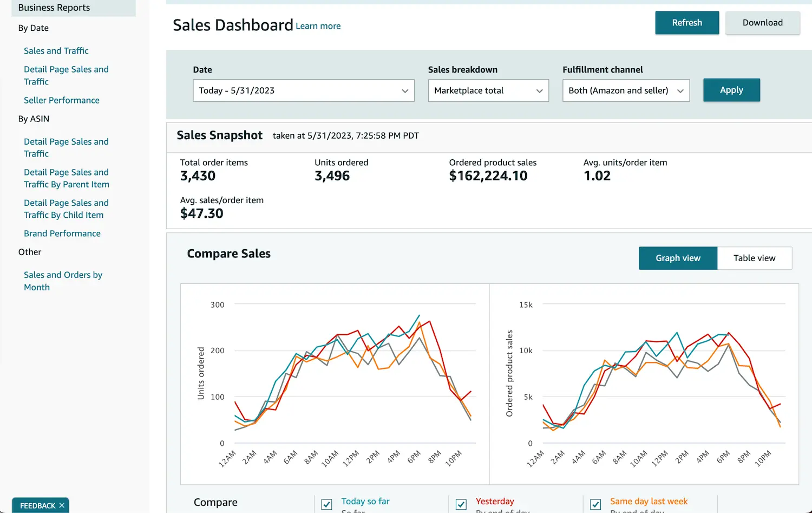Viewport: 812px width, 513px height.
Task: Click the Refresh button
Action: coord(686,23)
